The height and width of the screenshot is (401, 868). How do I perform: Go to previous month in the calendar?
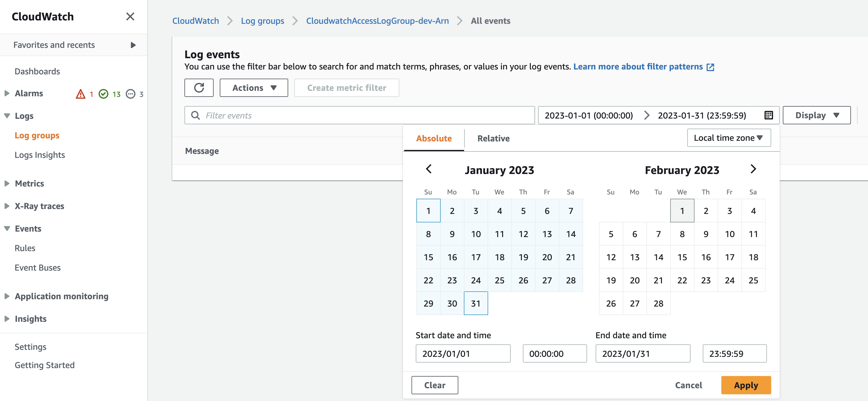click(429, 169)
